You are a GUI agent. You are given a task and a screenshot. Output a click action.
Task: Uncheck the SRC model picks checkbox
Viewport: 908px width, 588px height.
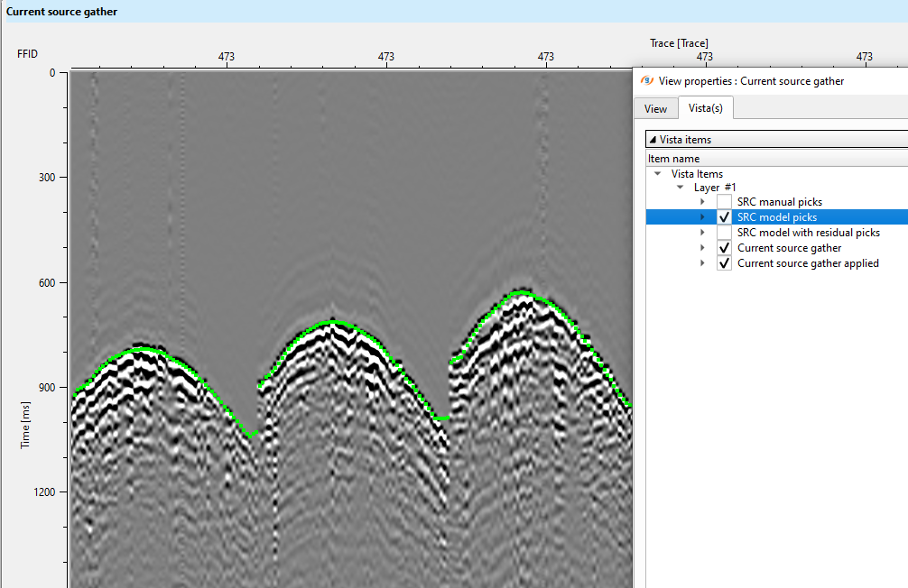pos(724,217)
